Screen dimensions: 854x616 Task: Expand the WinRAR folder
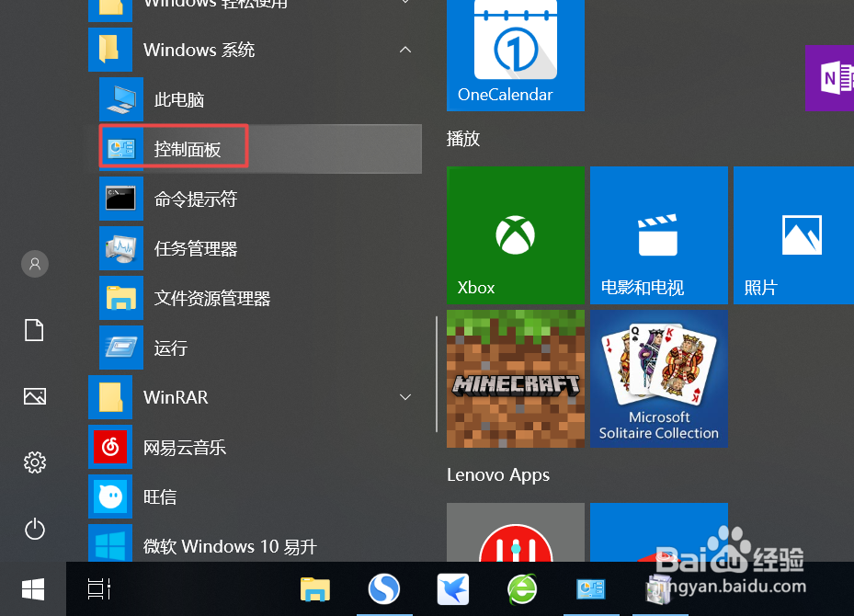tap(405, 397)
